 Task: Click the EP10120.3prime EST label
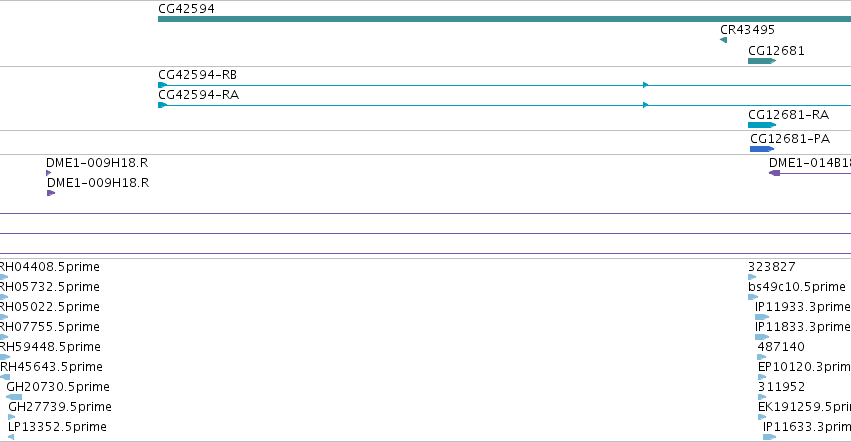tap(804, 367)
